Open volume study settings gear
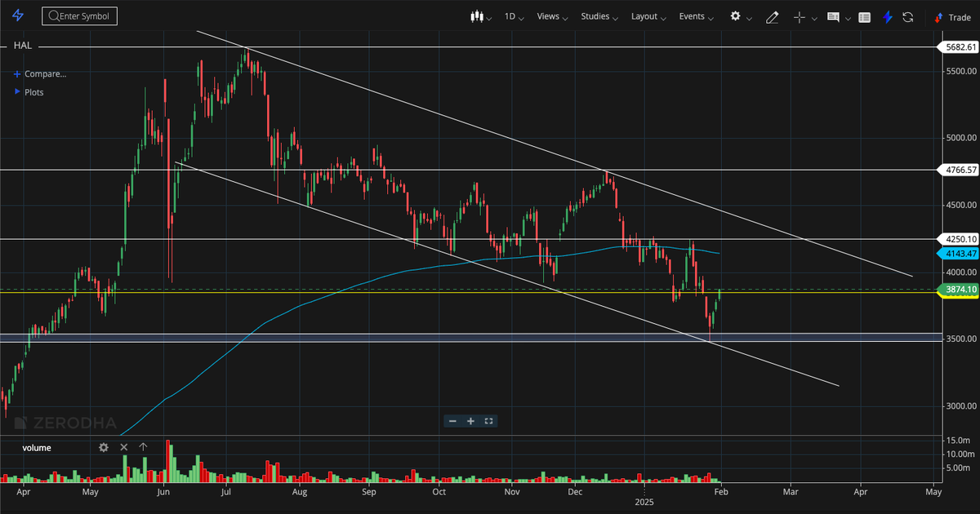The width and height of the screenshot is (980, 514). pyautogui.click(x=104, y=447)
